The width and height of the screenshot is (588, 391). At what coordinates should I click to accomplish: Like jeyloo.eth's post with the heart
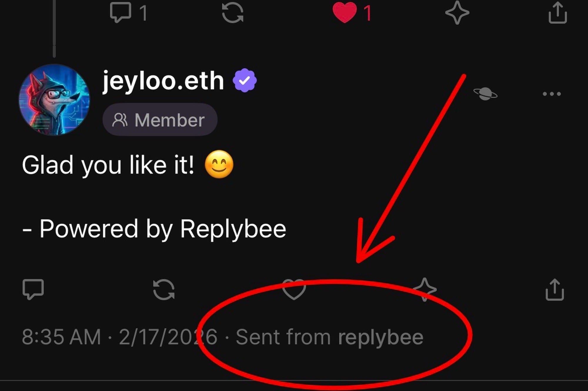pyautogui.click(x=294, y=290)
